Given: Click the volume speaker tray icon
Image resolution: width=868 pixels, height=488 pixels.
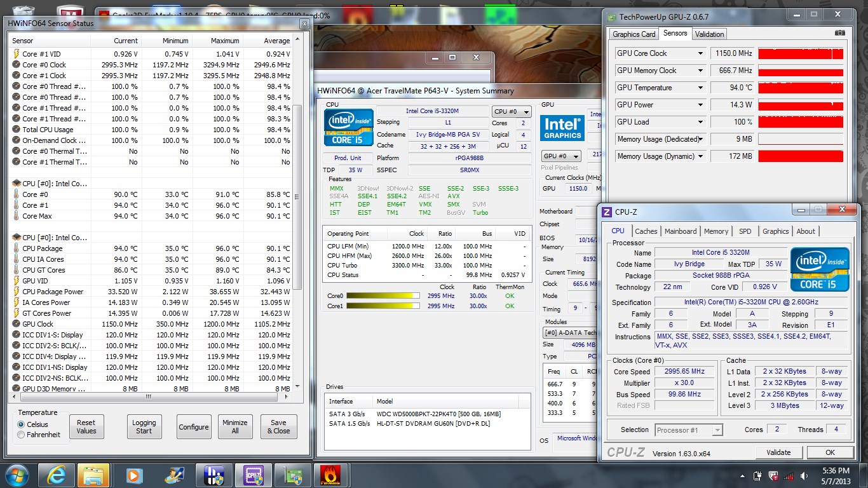Looking at the screenshot, I should click(x=804, y=476).
